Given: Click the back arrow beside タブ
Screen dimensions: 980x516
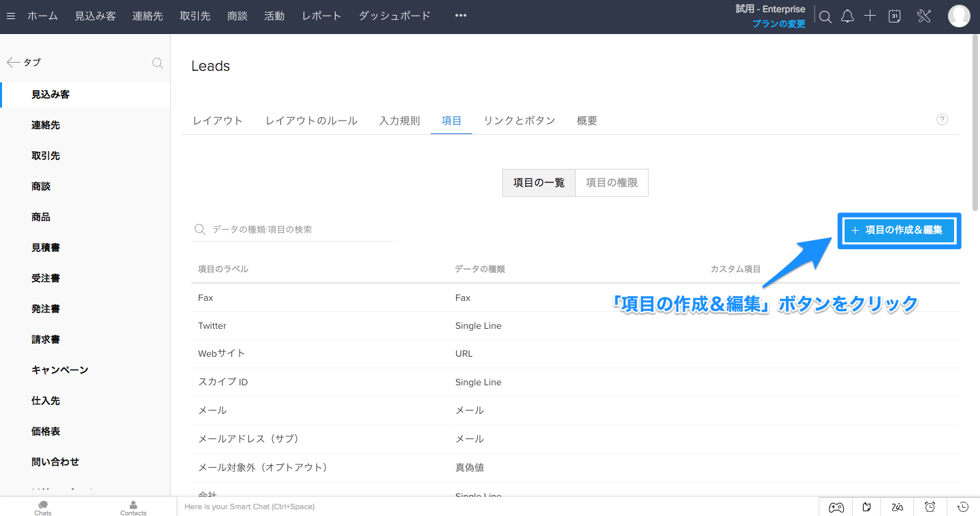Looking at the screenshot, I should pyautogui.click(x=13, y=63).
